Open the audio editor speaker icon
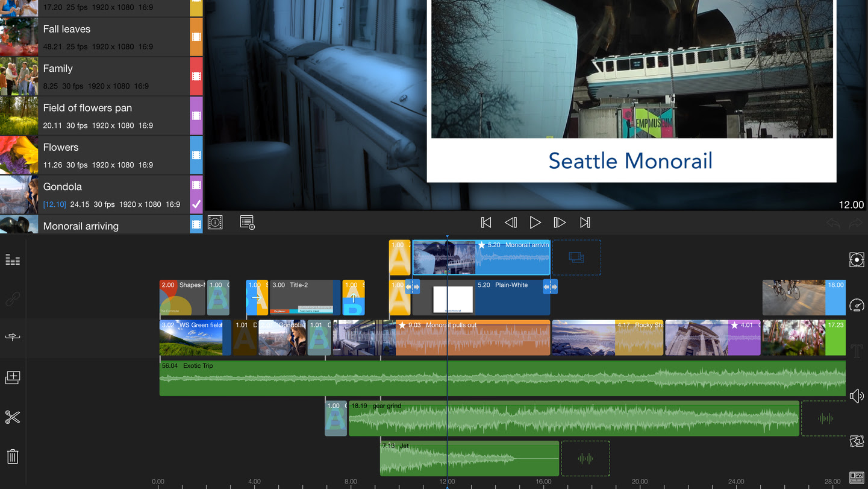868x489 pixels. (857, 396)
